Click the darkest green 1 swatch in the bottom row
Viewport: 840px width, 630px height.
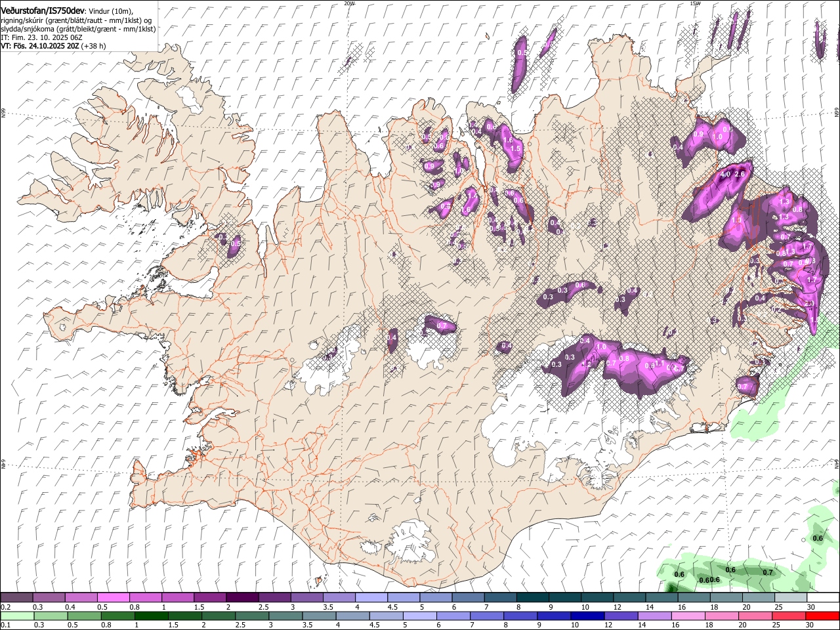[151, 616]
